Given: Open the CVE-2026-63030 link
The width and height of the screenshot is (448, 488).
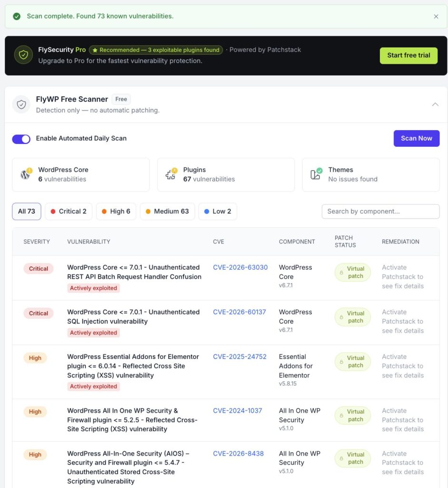Looking at the screenshot, I should tap(240, 267).
